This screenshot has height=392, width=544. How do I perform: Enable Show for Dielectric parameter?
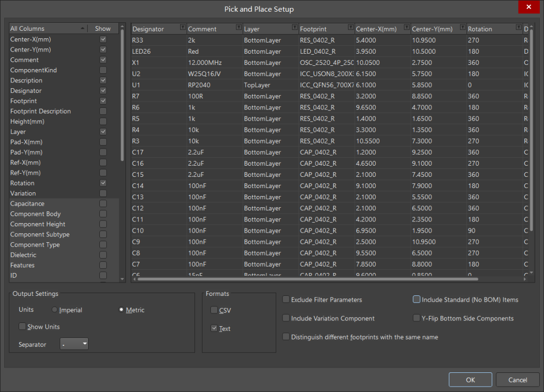click(x=103, y=255)
